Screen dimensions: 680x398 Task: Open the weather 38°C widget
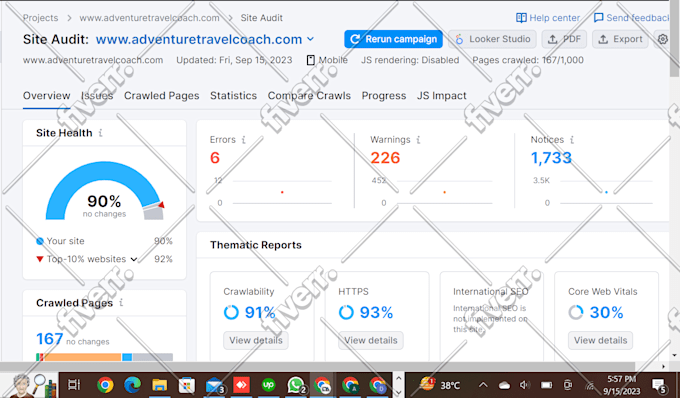click(439, 384)
